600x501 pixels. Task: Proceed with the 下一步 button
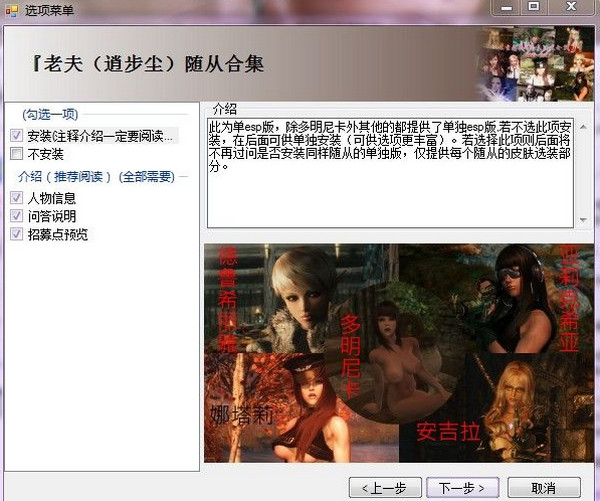click(x=463, y=488)
